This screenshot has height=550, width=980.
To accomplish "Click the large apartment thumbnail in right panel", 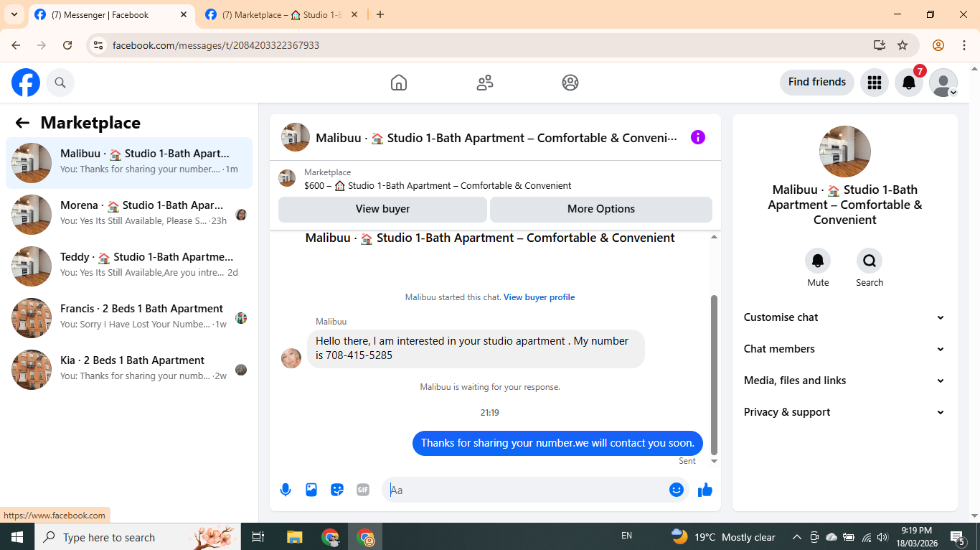I will click(845, 152).
